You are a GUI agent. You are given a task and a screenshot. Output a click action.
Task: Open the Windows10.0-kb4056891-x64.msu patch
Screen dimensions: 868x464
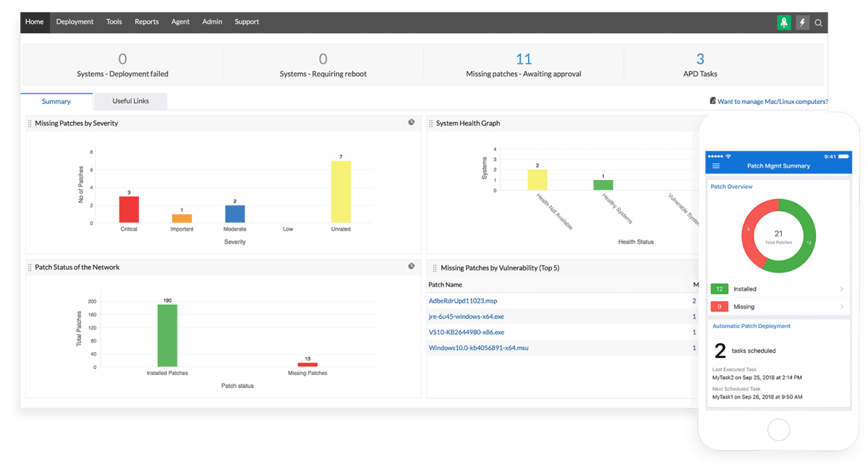tap(479, 348)
